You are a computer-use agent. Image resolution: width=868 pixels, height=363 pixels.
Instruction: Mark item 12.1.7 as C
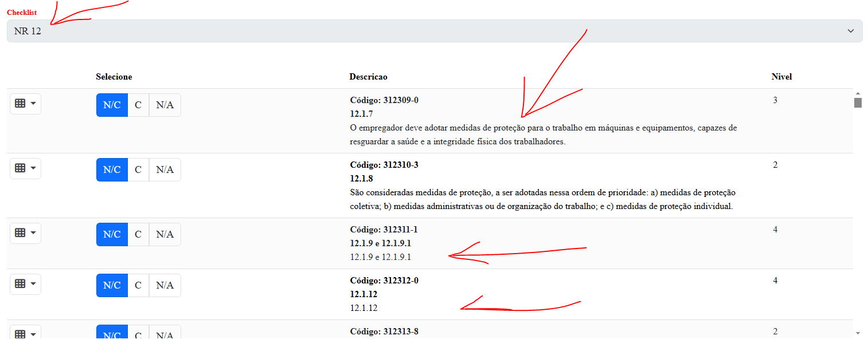[138, 105]
